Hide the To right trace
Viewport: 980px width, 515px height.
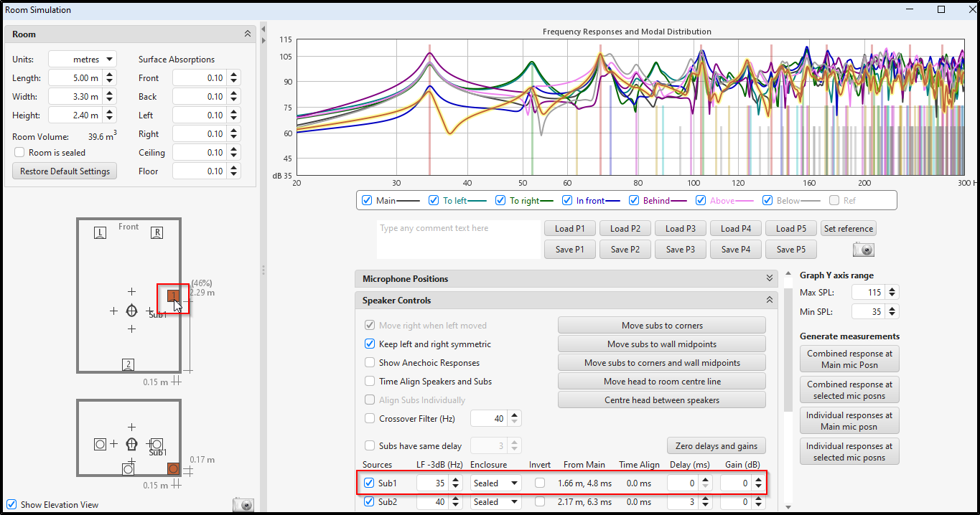coord(500,200)
